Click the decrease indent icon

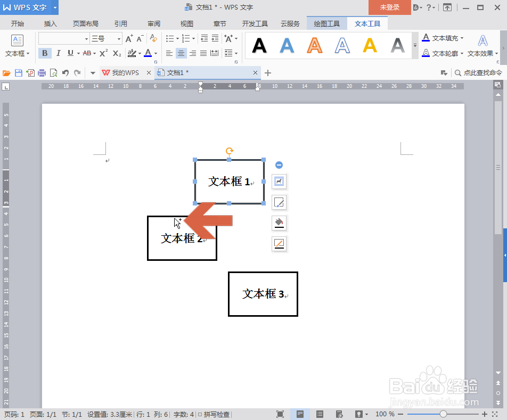tap(205, 38)
